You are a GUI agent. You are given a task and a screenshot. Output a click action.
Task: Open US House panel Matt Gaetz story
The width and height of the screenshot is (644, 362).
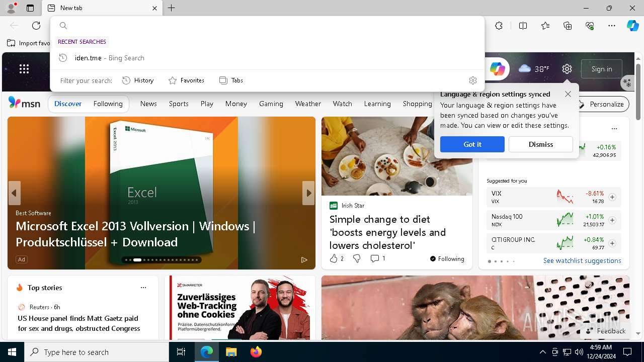(x=79, y=323)
